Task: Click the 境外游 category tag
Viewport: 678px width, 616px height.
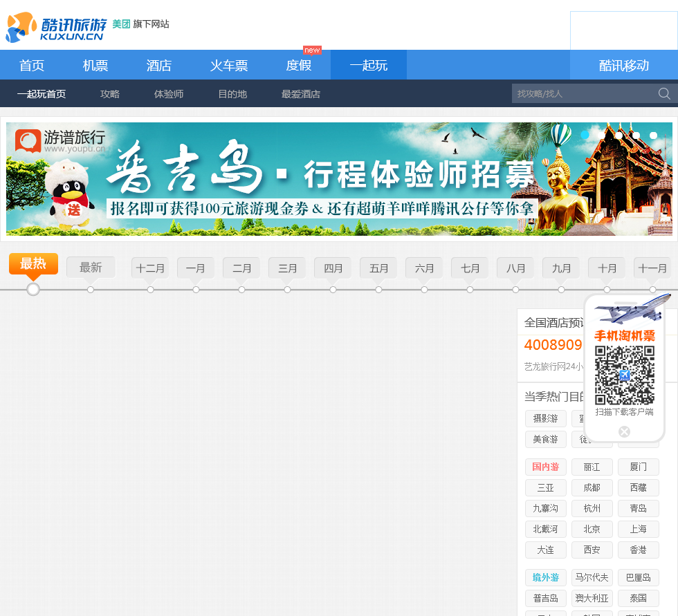Action: coord(546,577)
